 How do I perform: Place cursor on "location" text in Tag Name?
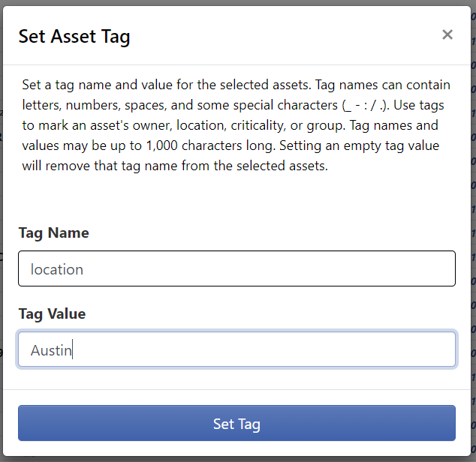pyautogui.click(x=57, y=269)
